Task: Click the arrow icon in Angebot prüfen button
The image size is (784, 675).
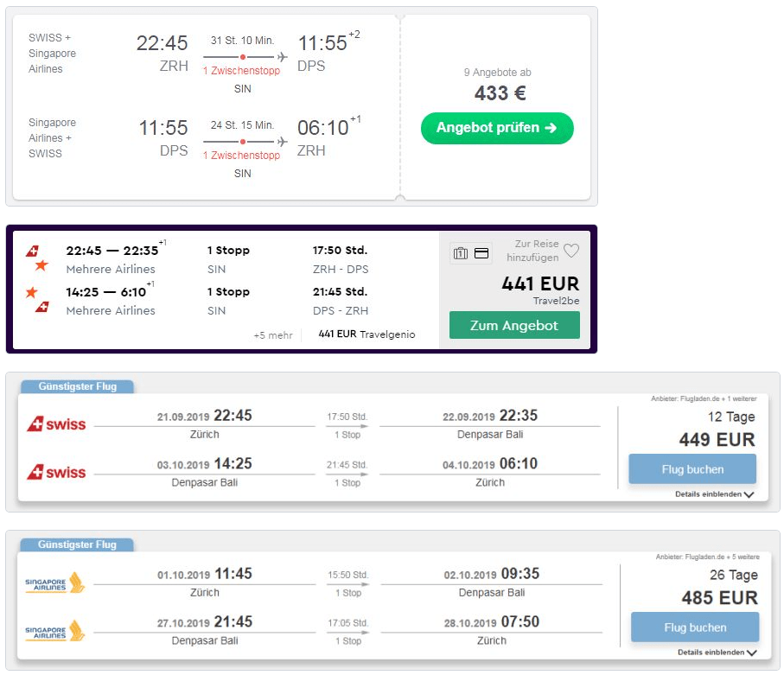Action: pyautogui.click(x=551, y=128)
